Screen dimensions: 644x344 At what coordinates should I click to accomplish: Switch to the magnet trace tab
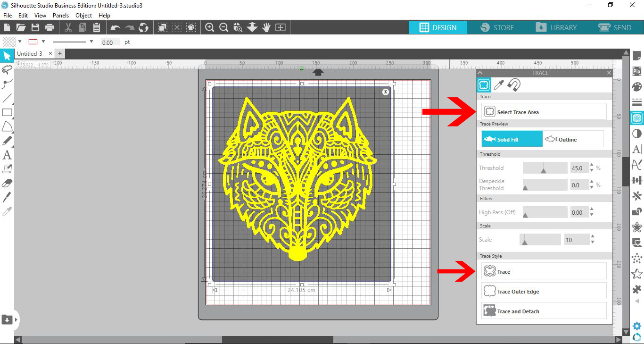point(514,85)
